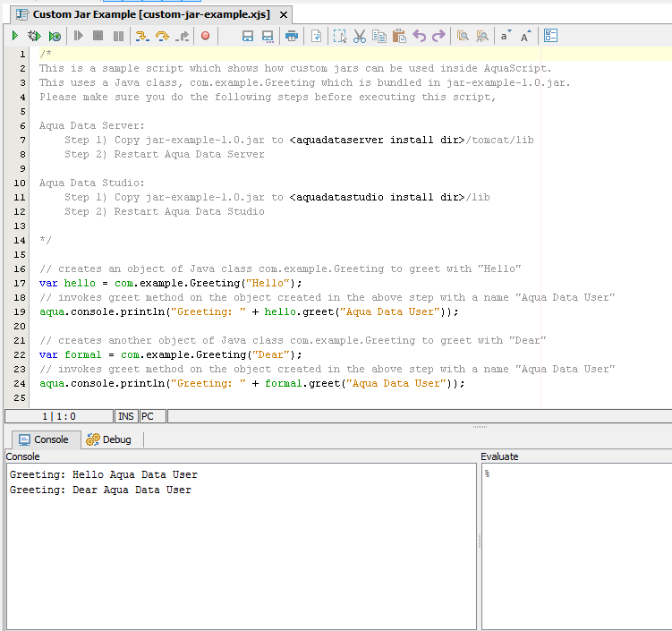Click the Save As icon
Image resolution: width=672 pixels, height=631 pixels.
click(x=268, y=36)
